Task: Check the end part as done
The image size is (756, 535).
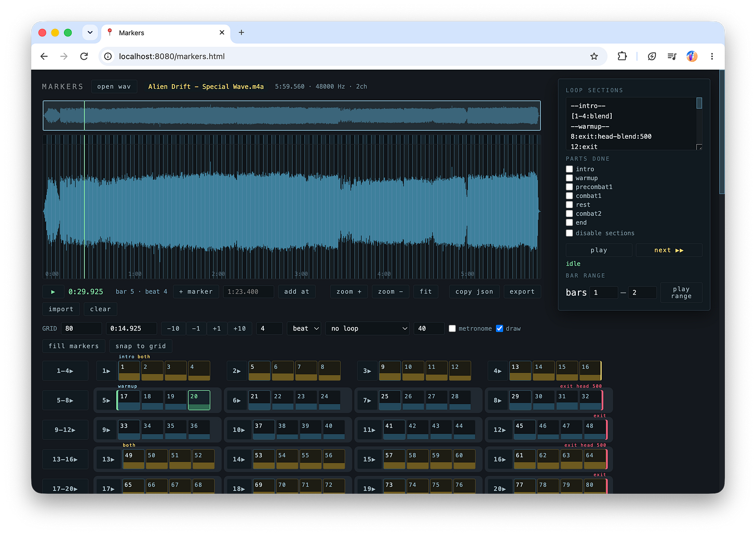Action: tap(570, 222)
